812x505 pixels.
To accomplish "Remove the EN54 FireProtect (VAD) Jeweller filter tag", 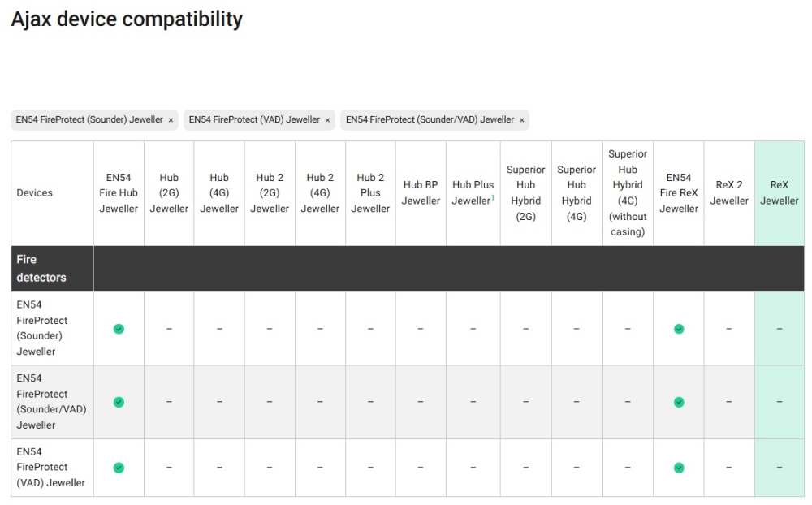I will tap(327, 120).
